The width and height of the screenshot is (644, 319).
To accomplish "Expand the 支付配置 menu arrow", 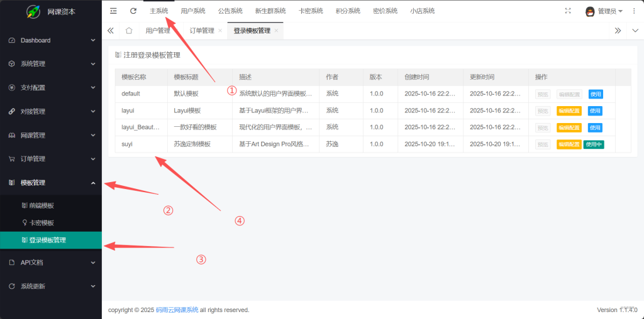I will 93,88.
